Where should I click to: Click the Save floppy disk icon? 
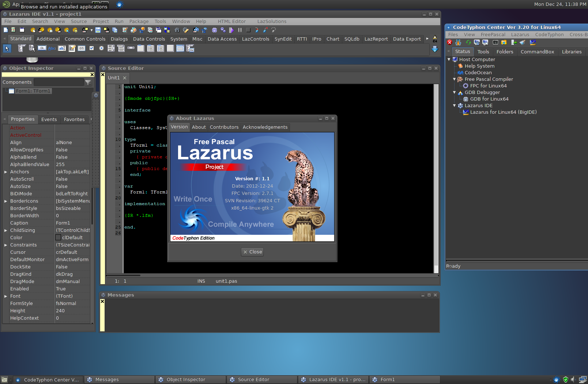coord(98,30)
